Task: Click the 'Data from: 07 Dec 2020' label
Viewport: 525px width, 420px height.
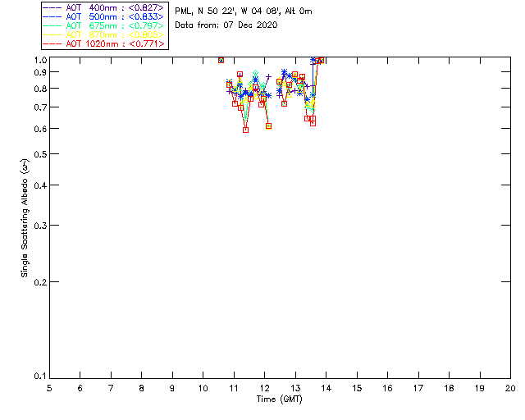Action: (226, 25)
